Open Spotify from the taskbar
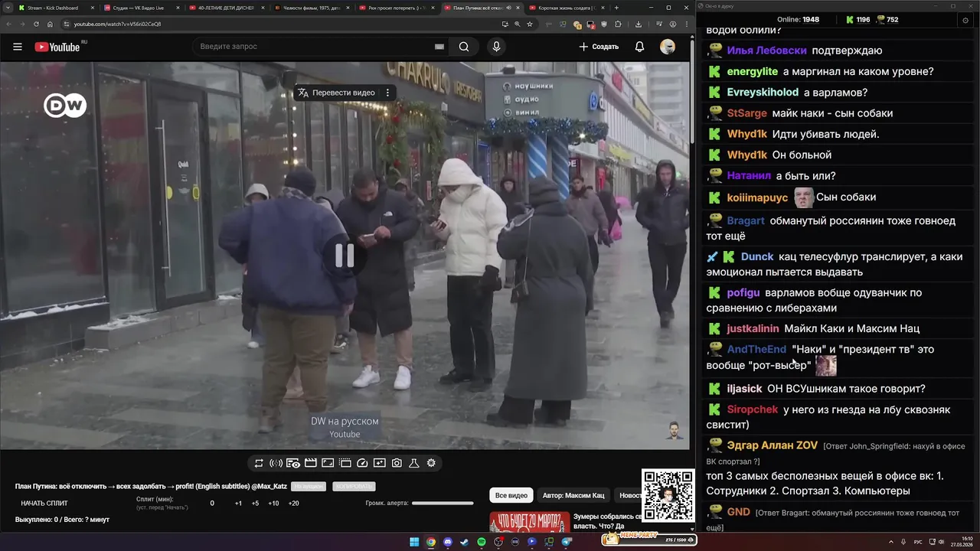This screenshot has width=980, height=551. 482,542
